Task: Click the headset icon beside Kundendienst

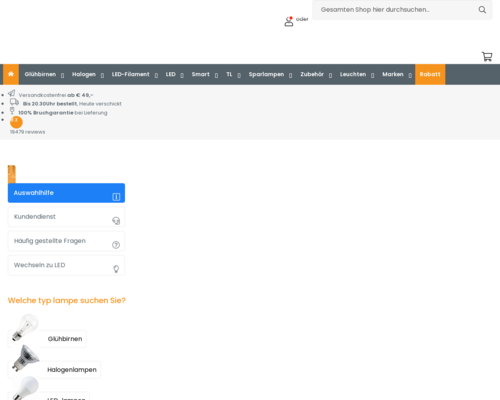Action: click(116, 221)
